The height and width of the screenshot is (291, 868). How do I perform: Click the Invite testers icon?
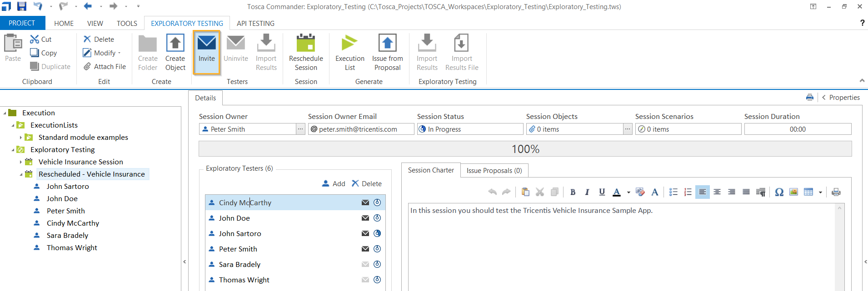pyautogui.click(x=206, y=44)
